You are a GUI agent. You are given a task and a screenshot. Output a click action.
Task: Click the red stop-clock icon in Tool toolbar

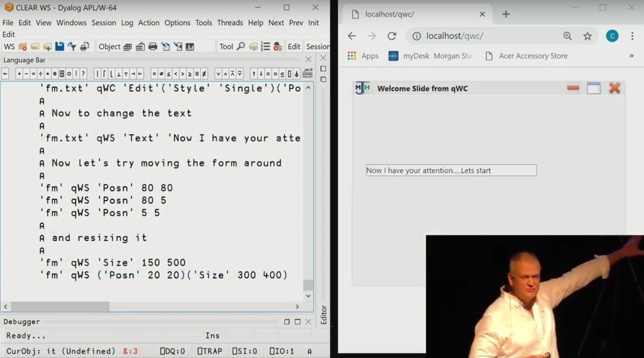[278, 46]
